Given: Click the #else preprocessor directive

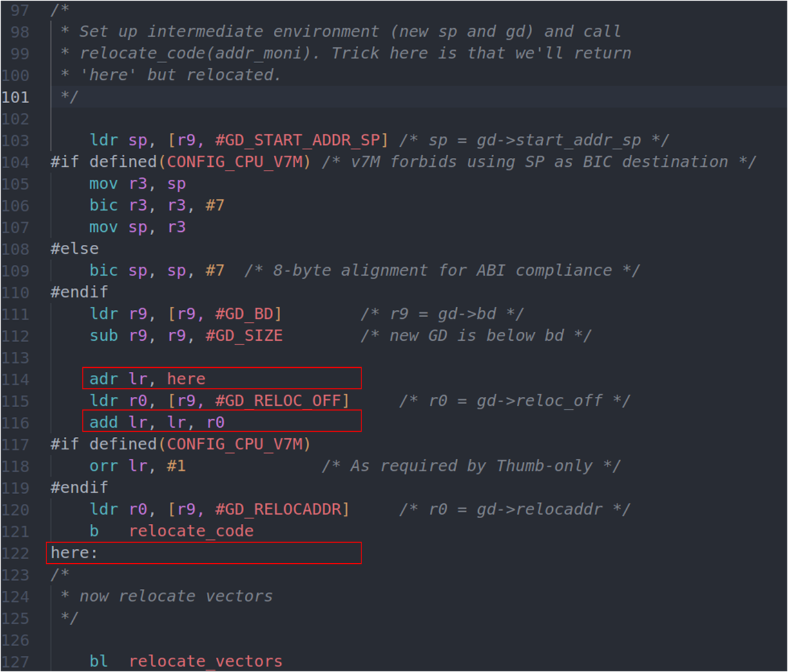Looking at the screenshot, I should pos(75,249).
